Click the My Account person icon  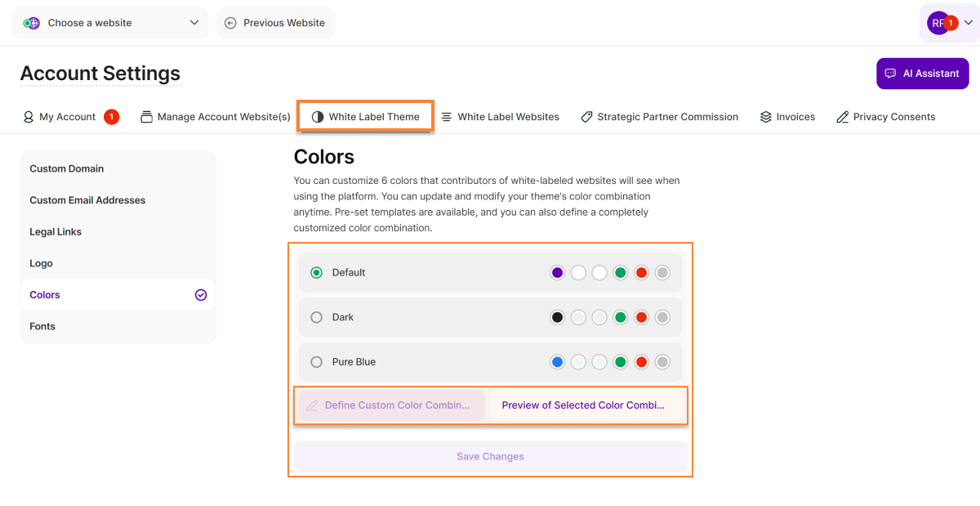click(x=29, y=117)
